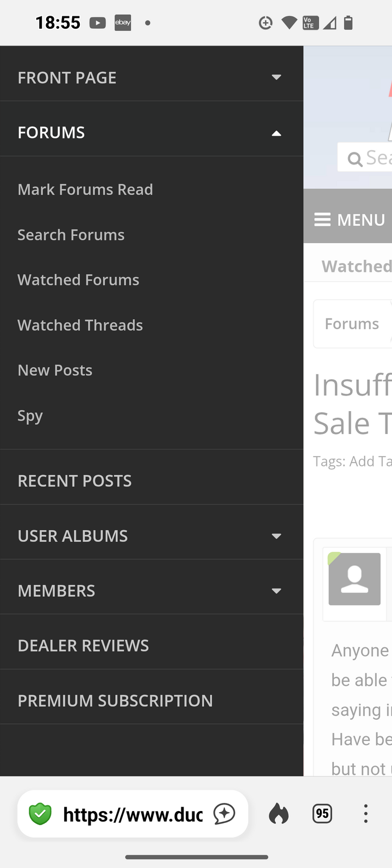The image size is (392, 868).
Task: Tap the grey user avatar thumbnail
Action: click(355, 579)
